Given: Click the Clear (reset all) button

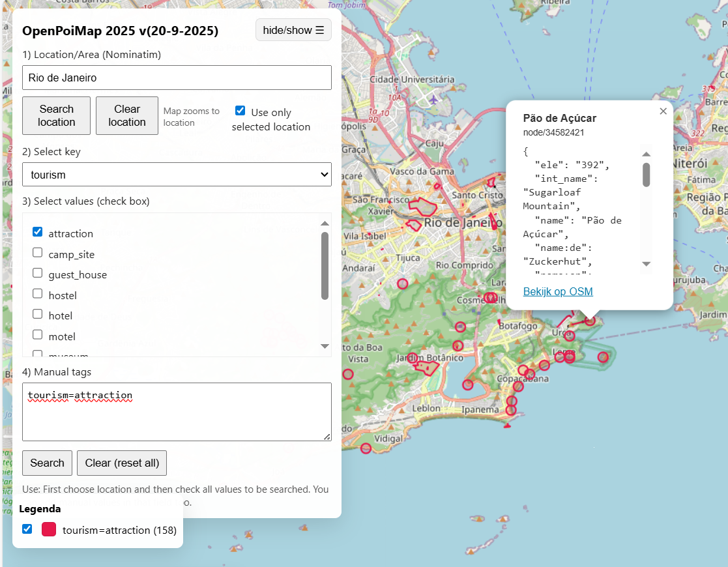Looking at the screenshot, I should point(122,463).
